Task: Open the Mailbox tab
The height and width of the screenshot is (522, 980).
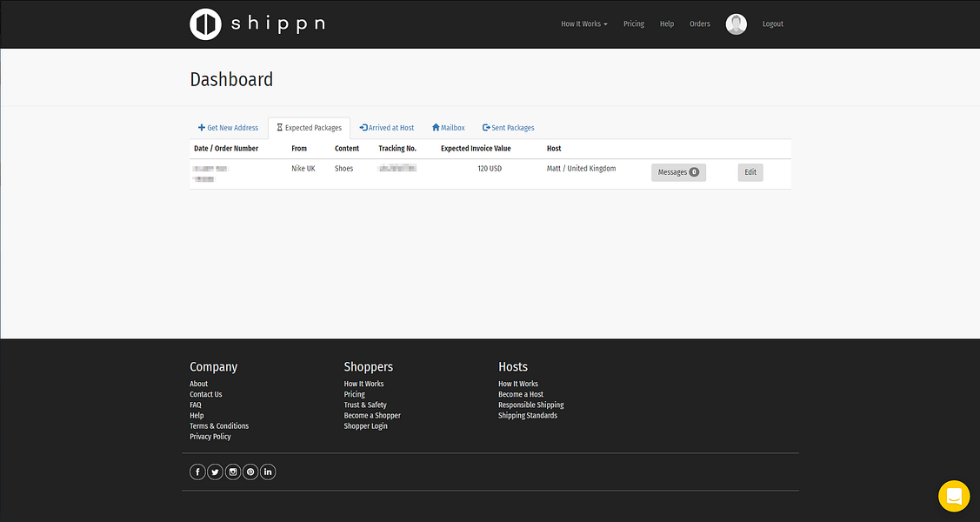Action: 448,128
